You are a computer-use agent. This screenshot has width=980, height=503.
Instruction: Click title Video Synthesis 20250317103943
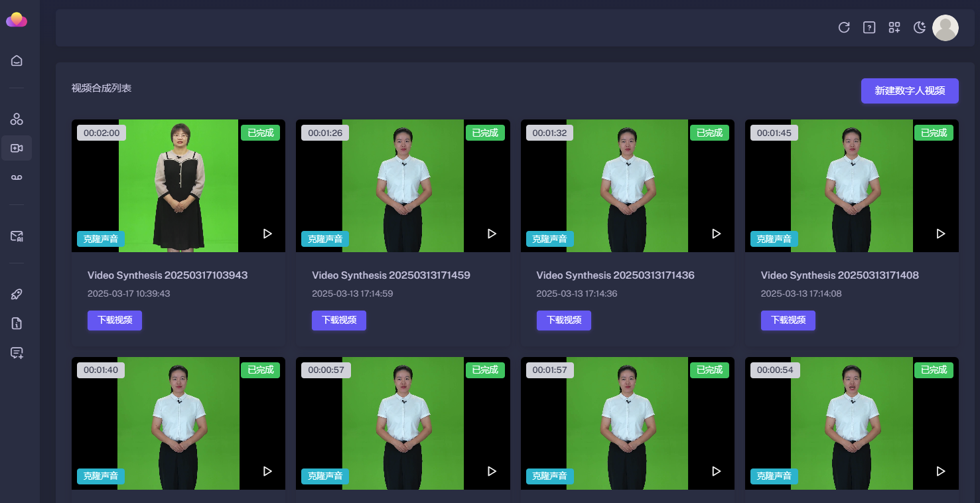coord(168,275)
